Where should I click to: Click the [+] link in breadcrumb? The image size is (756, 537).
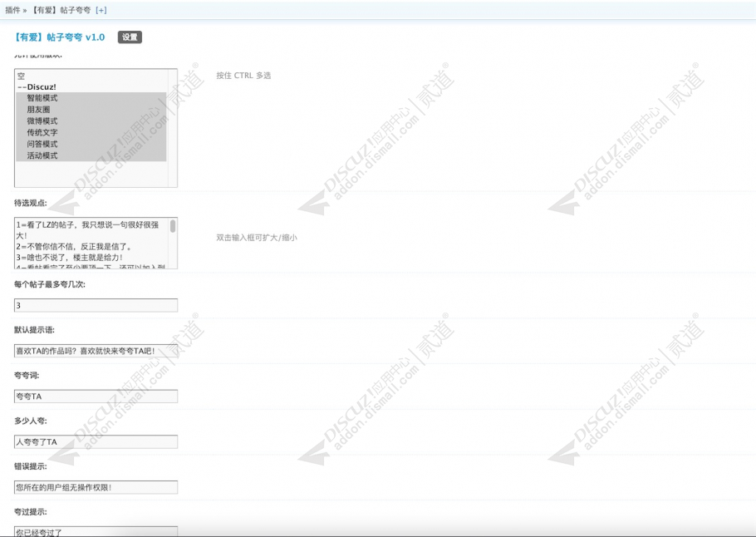click(x=101, y=10)
